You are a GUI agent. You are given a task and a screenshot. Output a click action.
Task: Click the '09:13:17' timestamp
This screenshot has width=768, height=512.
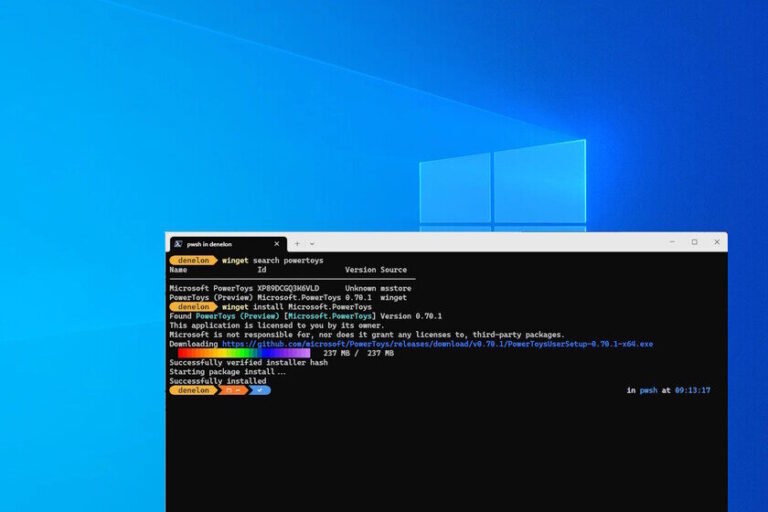pos(693,390)
